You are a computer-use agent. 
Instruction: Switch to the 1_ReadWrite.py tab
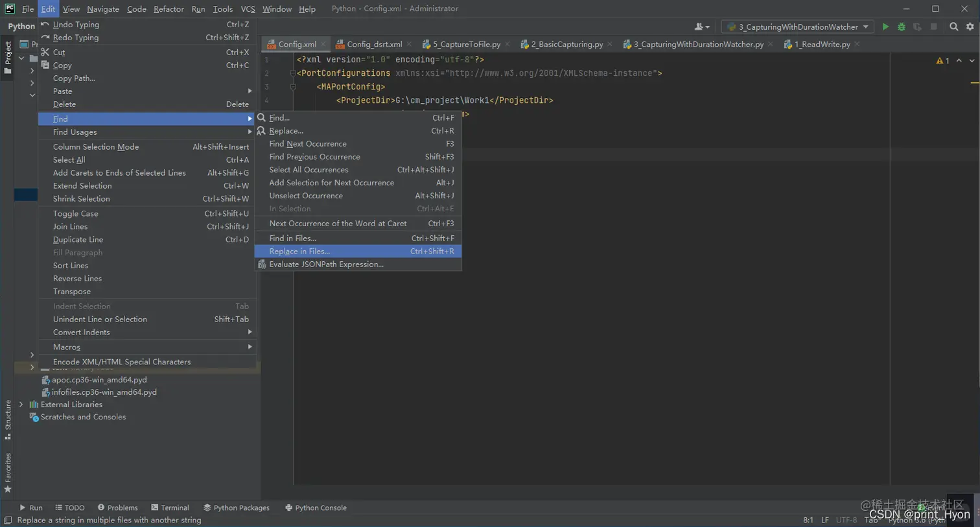point(822,44)
